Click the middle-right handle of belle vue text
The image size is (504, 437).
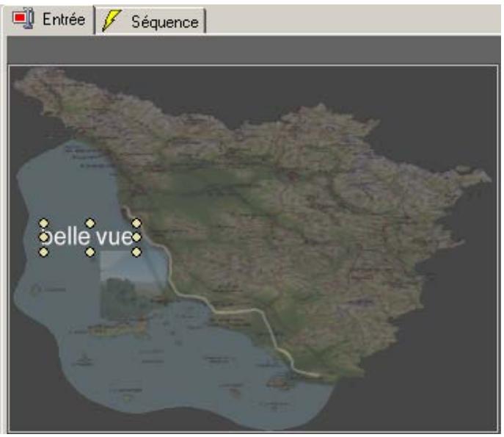pyautogui.click(x=136, y=237)
